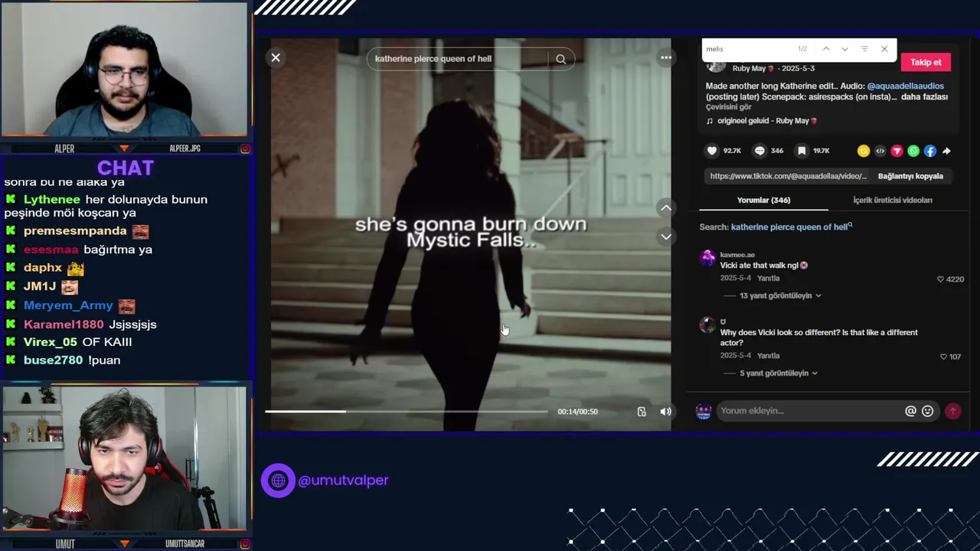
Task: Open the mini-player icon beside volume
Action: pyautogui.click(x=642, y=412)
